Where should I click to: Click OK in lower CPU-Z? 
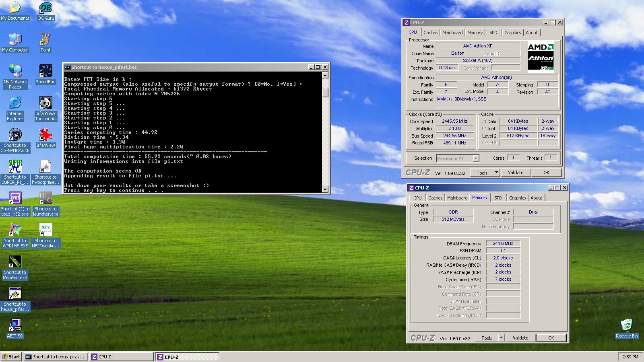(x=551, y=338)
